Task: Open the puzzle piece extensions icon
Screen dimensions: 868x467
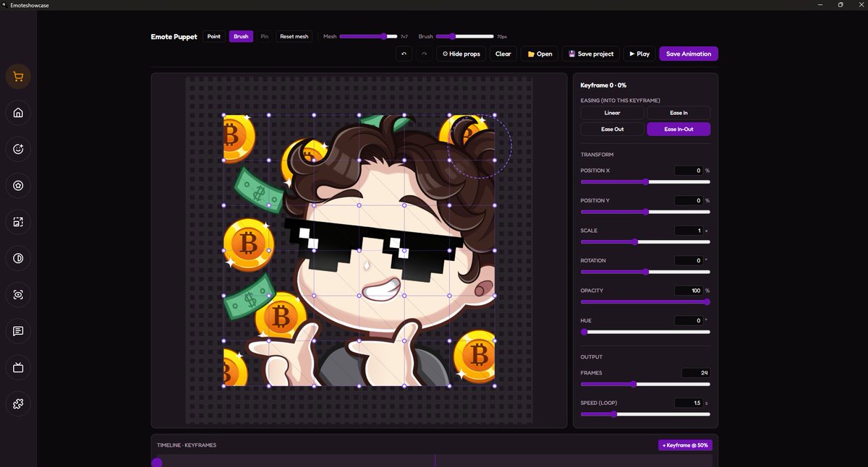Action: (x=18, y=404)
